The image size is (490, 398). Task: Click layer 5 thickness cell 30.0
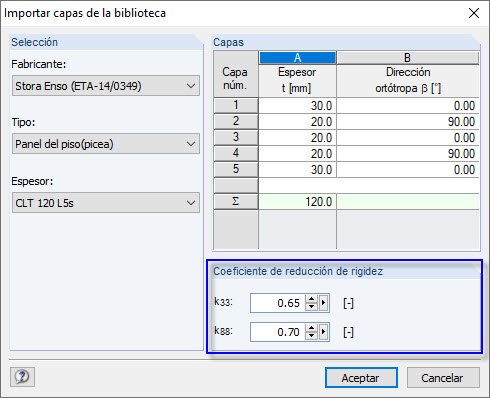pos(298,170)
